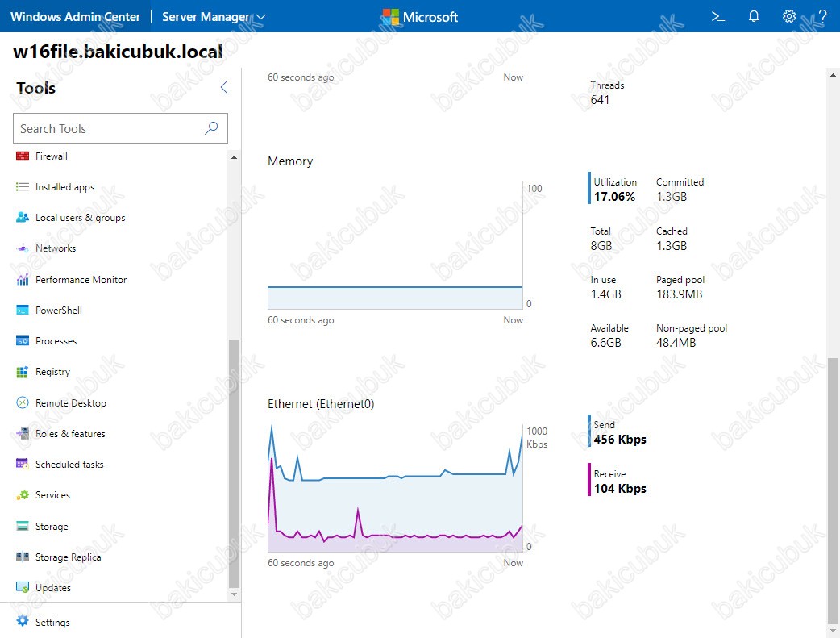This screenshot has width=840, height=638.
Task: Open Storage from the tools list
Action: (52, 527)
